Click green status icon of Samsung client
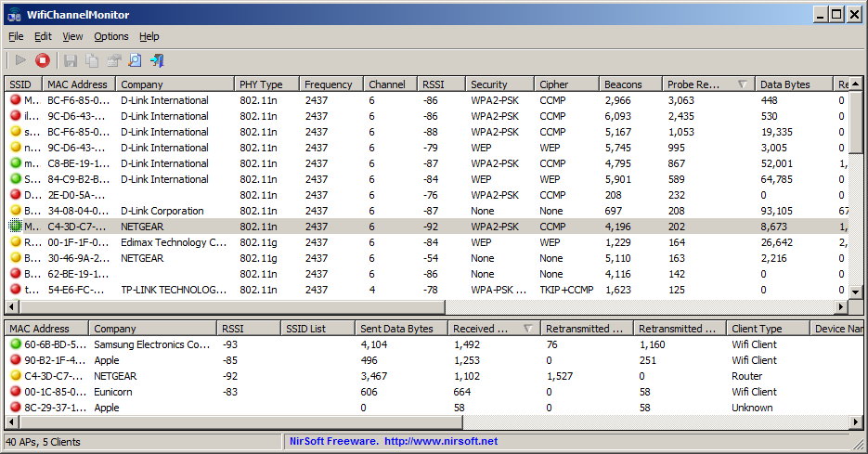 [x=16, y=344]
